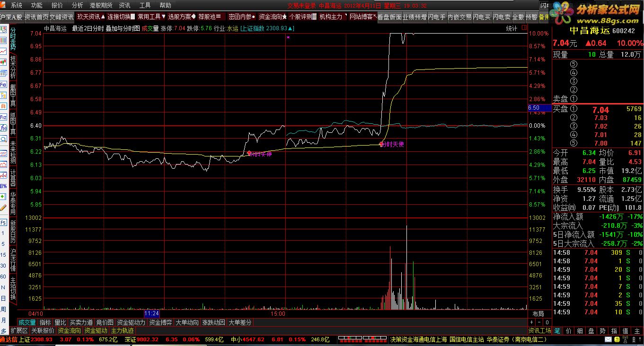Open the 分析 menu

[77, 5]
